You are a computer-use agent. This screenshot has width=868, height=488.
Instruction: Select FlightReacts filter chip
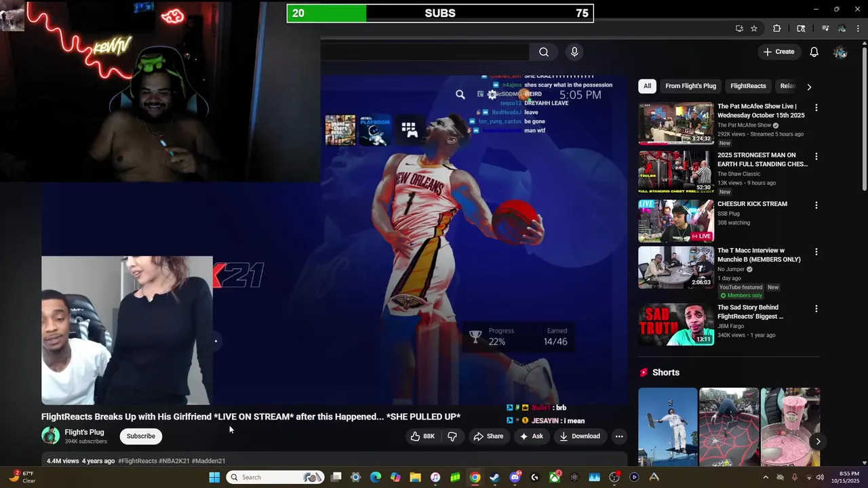748,86
